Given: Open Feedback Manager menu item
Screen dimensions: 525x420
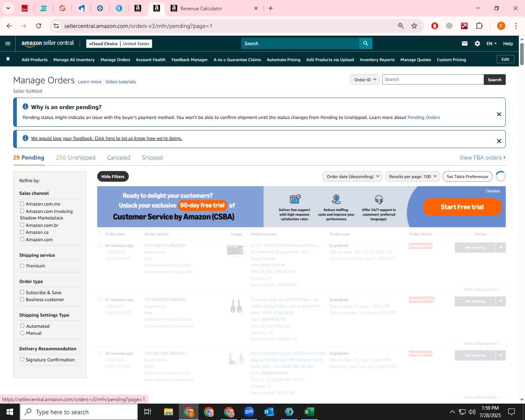Looking at the screenshot, I should (189, 60).
